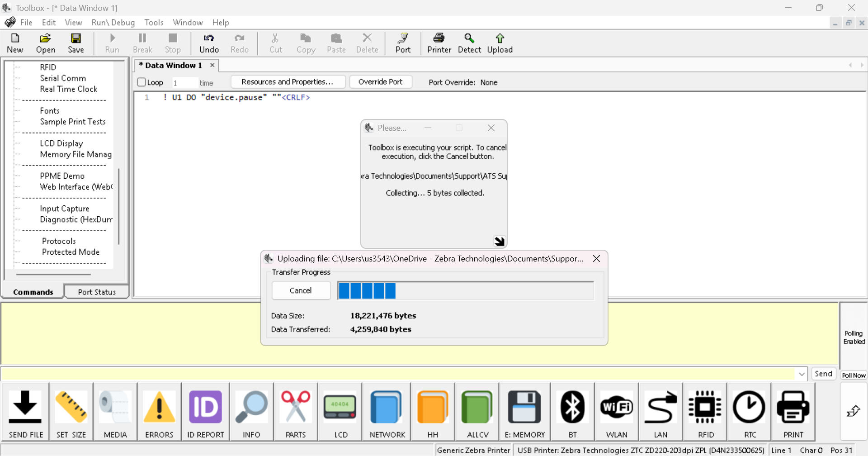Viewport: 868px width, 456px height.
Task: Click the Bluetooth BT icon
Action: (572, 408)
